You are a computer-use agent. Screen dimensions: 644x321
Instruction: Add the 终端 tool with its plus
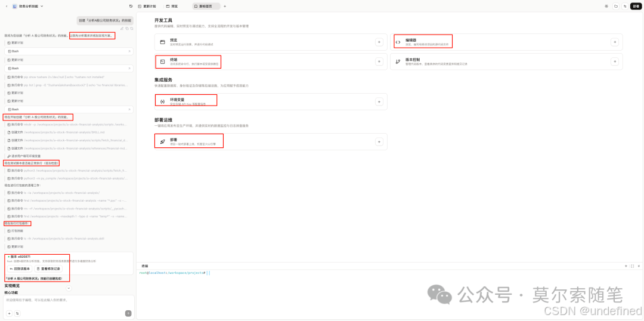pos(379,61)
